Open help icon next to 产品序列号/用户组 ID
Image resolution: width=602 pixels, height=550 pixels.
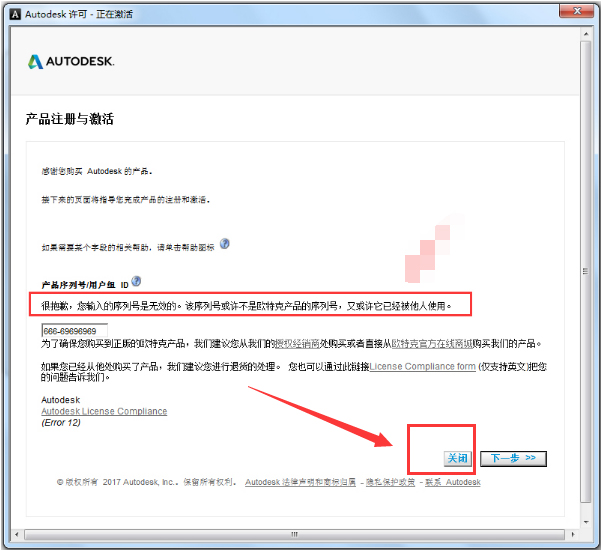(x=136, y=281)
